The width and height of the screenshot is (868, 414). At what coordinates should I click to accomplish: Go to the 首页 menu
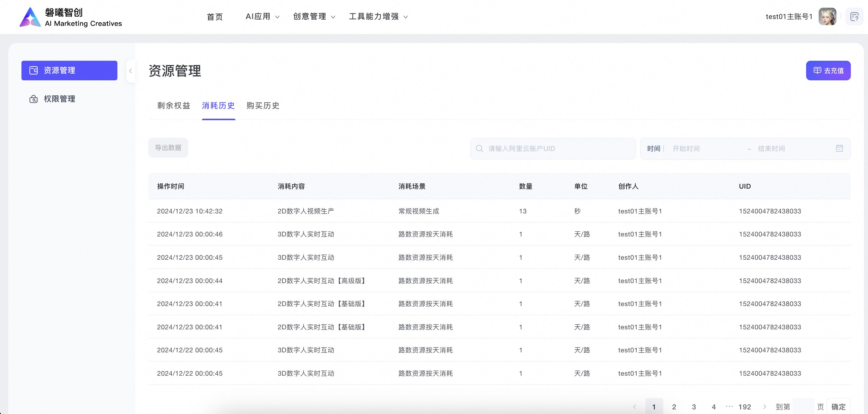215,17
